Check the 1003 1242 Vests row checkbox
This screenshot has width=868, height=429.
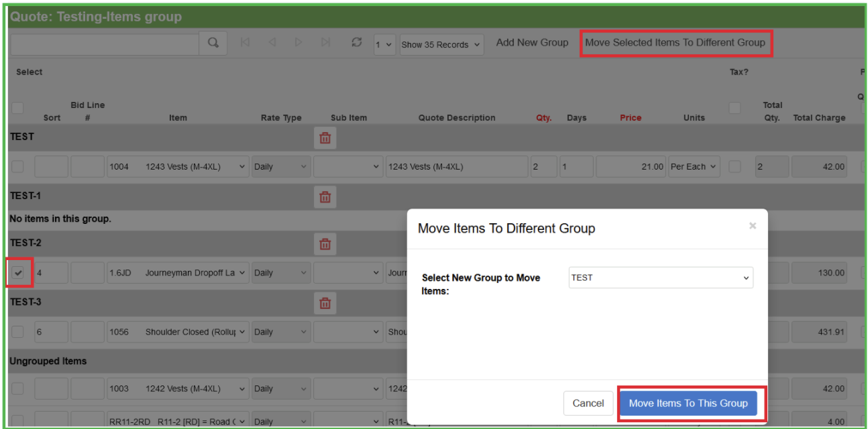click(17, 388)
